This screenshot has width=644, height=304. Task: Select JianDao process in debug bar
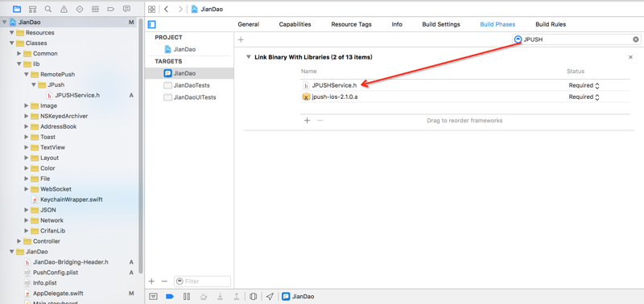(x=298, y=296)
